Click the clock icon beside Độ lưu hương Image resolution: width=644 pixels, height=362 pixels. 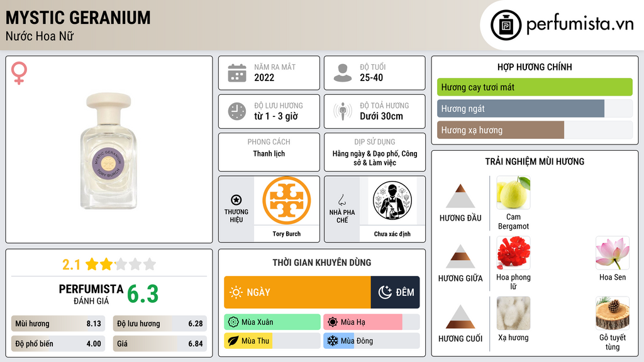pos(237,111)
